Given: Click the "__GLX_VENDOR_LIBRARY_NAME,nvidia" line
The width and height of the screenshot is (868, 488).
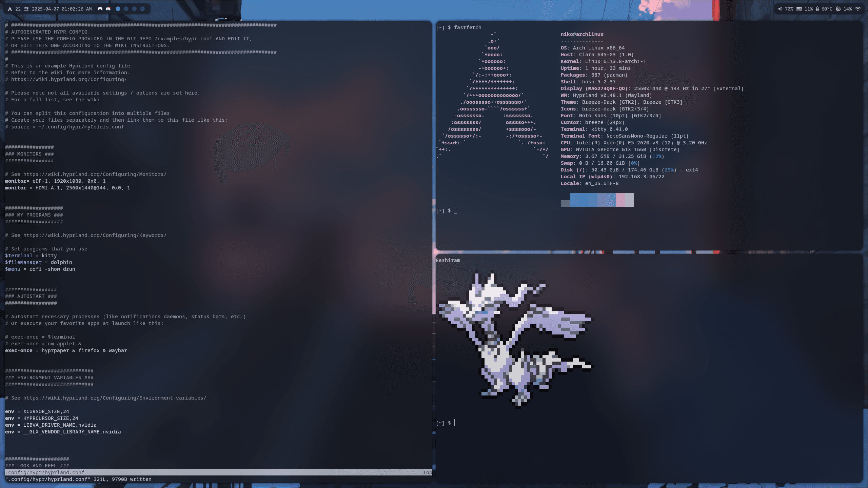Looking at the screenshot, I should pyautogui.click(x=63, y=432).
